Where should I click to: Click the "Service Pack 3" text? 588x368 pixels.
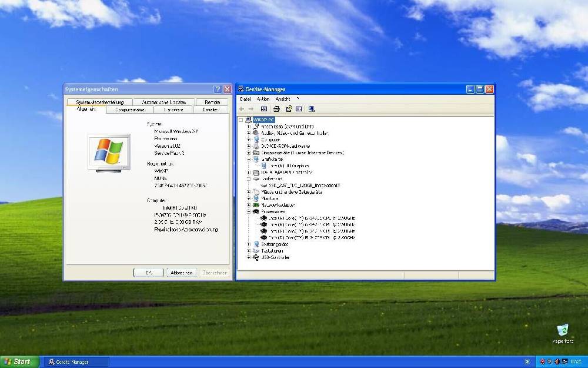click(169, 153)
